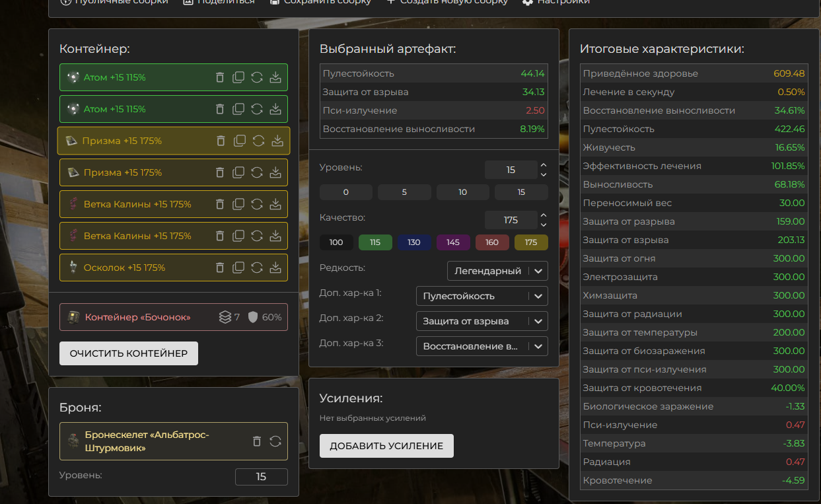This screenshot has width=821, height=504.
Task: Click the download-tray icon on Осколок row
Action: point(275,268)
